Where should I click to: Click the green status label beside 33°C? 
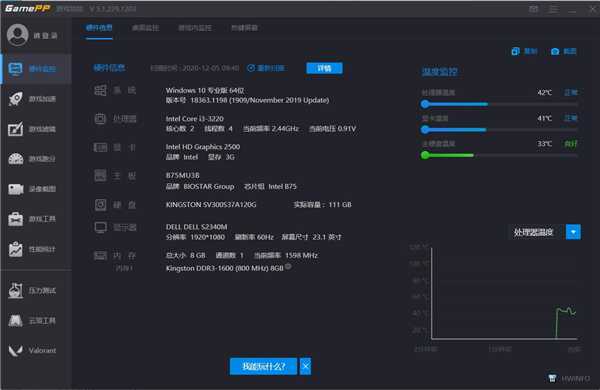click(571, 144)
